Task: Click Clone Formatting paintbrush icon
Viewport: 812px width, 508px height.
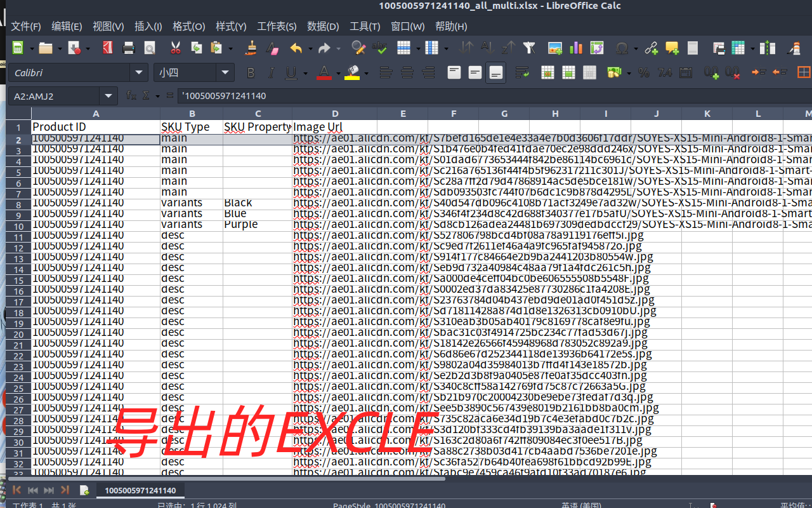Action: tap(251, 48)
